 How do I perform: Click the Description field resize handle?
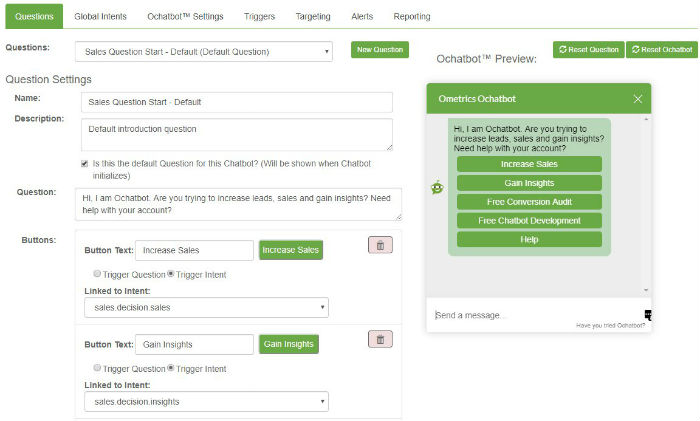tap(390, 148)
